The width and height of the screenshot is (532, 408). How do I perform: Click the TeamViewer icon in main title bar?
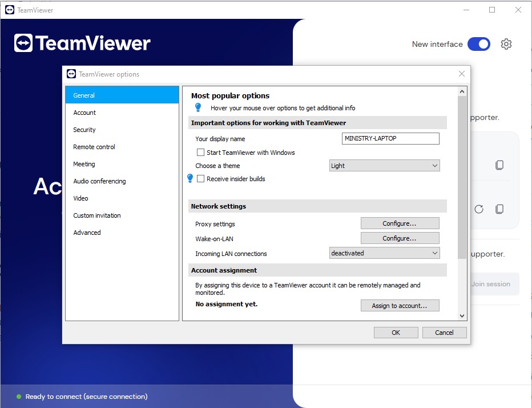[x=10, y=10]
